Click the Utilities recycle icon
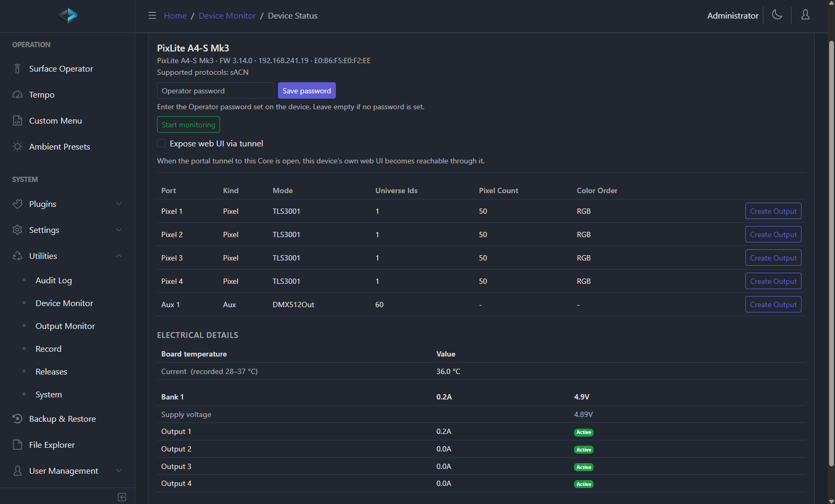Screen dimensions: 835x504 pos(18,256)
